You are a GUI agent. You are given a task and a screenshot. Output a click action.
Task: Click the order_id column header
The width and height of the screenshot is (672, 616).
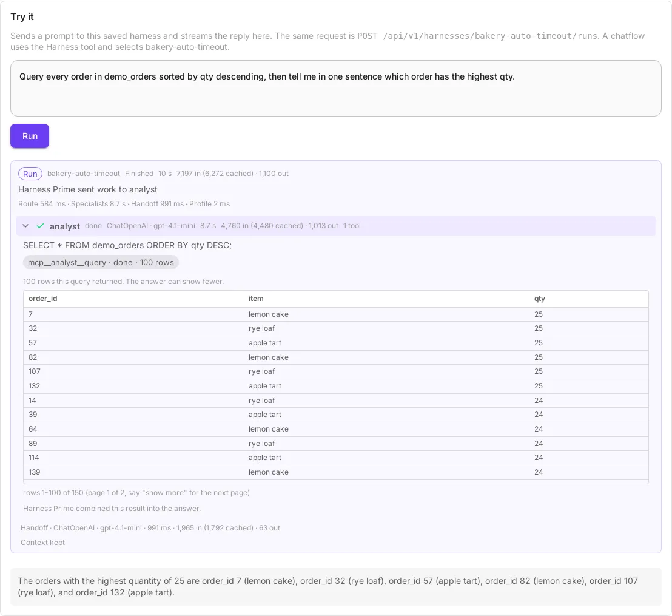43,299
